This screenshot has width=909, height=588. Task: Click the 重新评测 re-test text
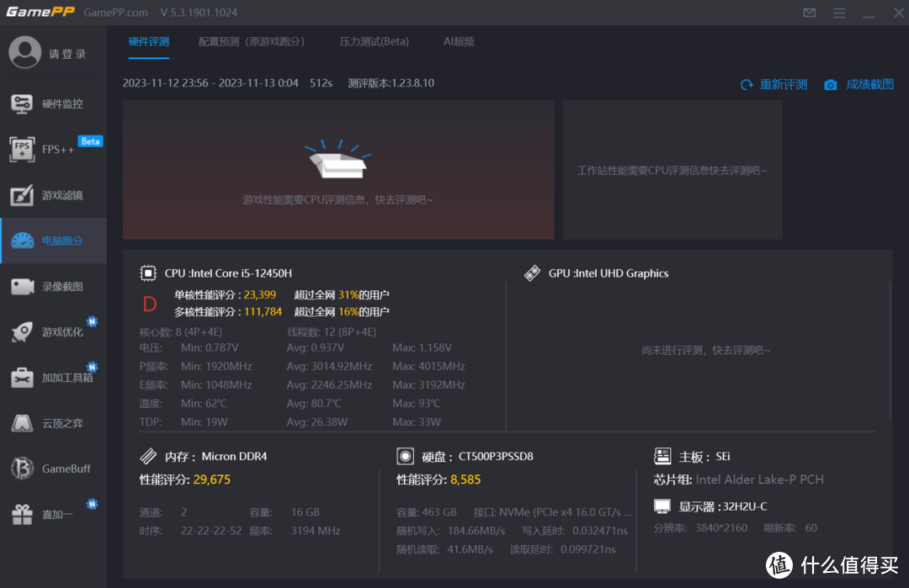coord(784,85)
